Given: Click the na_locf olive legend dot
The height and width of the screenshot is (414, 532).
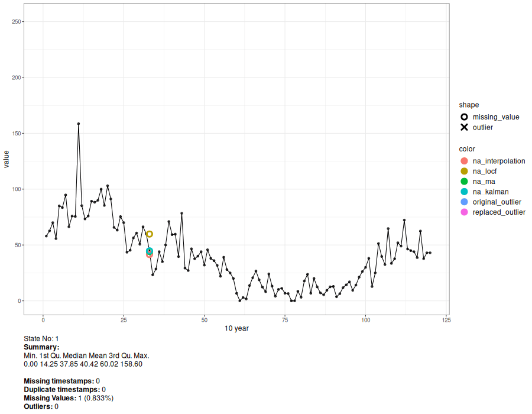Looking at the screenshot, I should point(464,172).
